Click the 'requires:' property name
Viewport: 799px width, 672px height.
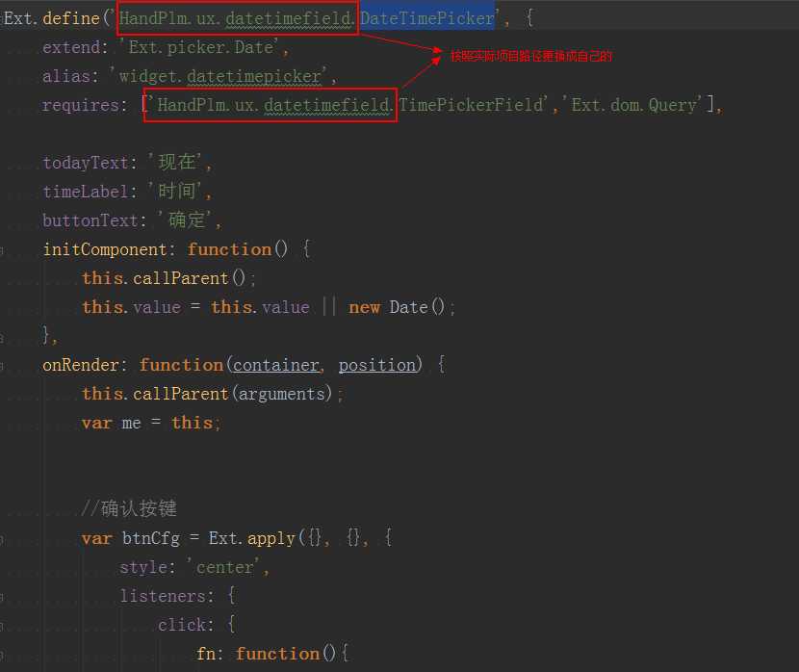pos(85,105)
